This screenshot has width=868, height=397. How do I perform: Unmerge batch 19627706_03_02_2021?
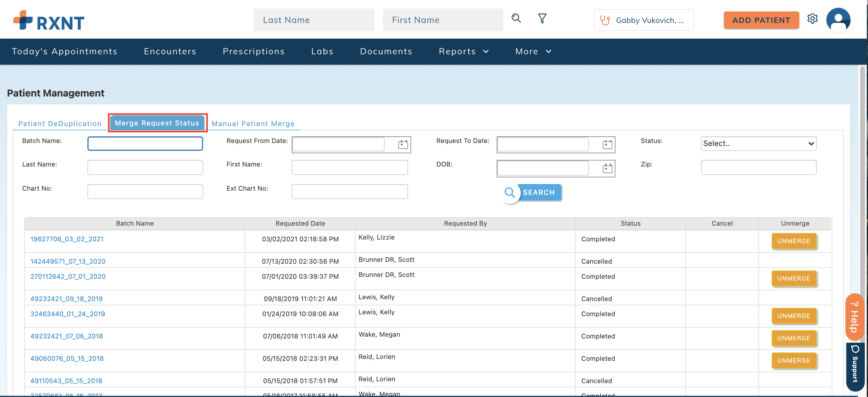[794, 241]
